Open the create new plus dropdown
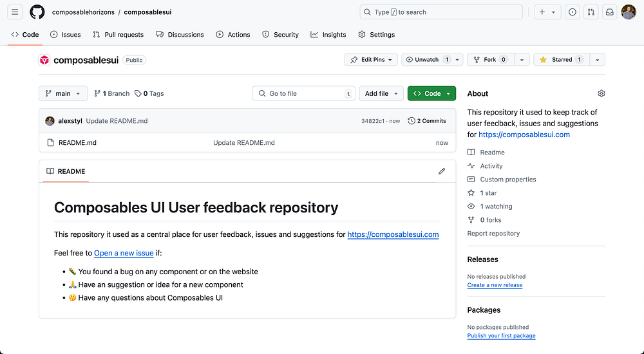The width and height of the screenshot is (644, 354). point(547,12)
